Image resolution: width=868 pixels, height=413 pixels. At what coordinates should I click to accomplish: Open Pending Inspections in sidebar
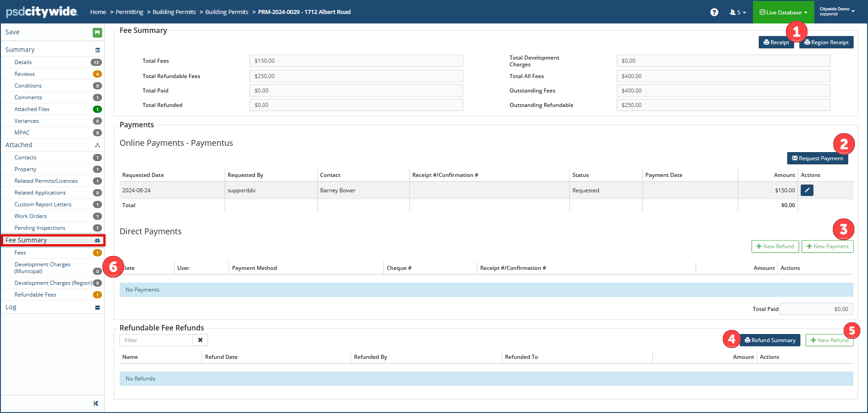pyautogui.click(x=40, y=228)
